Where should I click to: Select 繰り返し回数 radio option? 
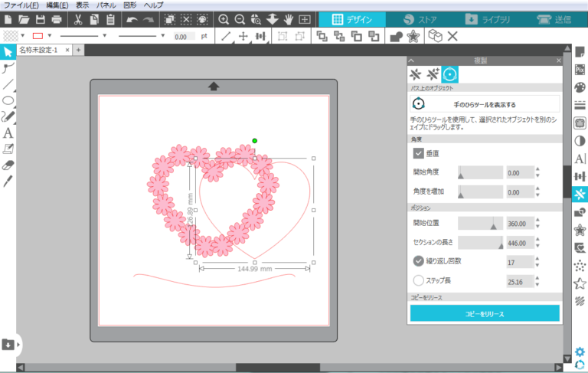(419, 261)
